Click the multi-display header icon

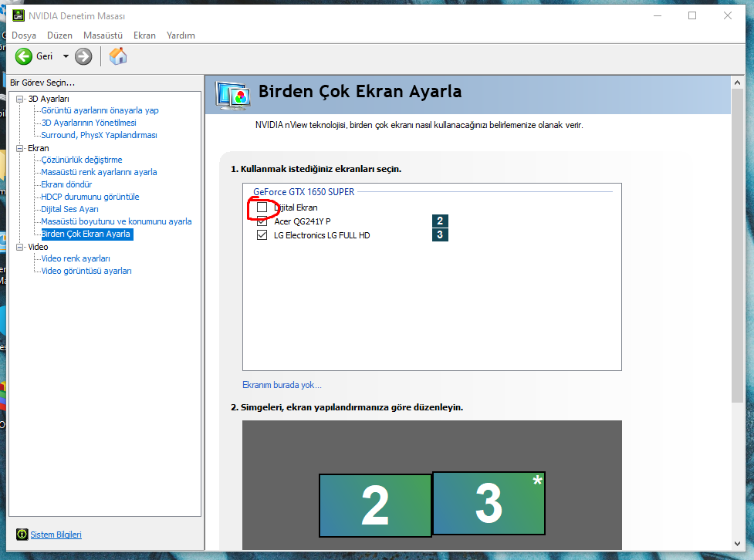click(x=233, y=95)
